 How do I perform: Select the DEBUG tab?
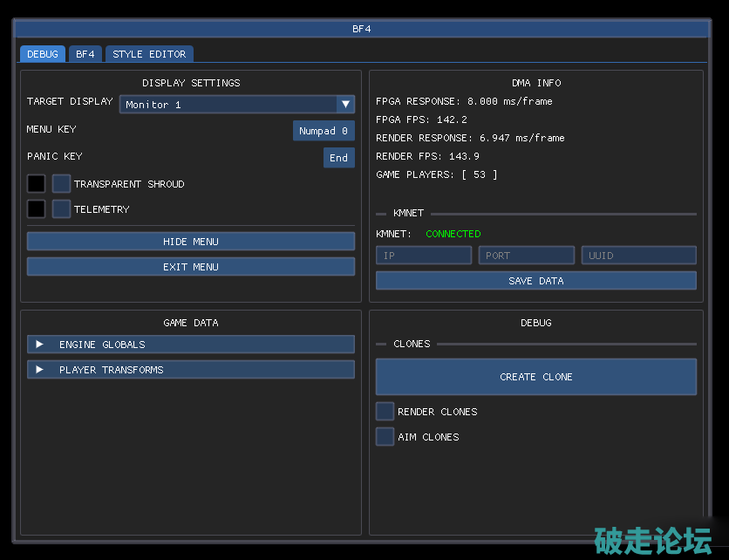click(43, 54)
